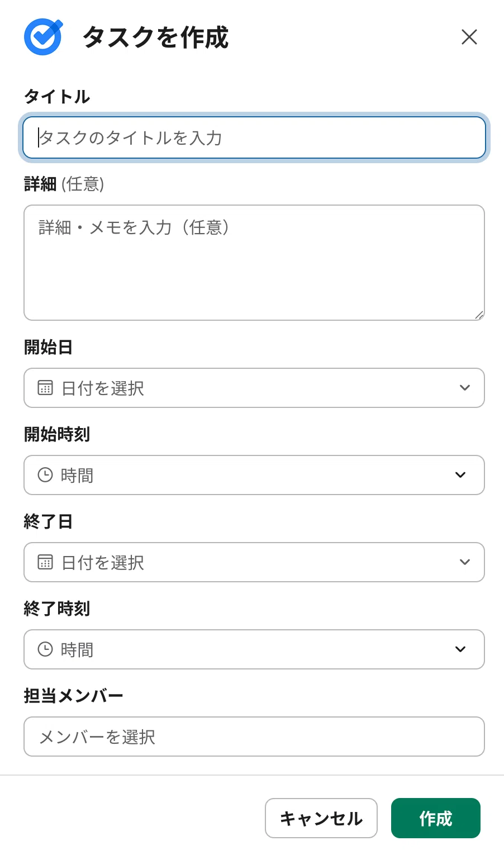Screen dimensions: 504x855
Task: Focus the タイトル input field
Action: tap(254, 137)
